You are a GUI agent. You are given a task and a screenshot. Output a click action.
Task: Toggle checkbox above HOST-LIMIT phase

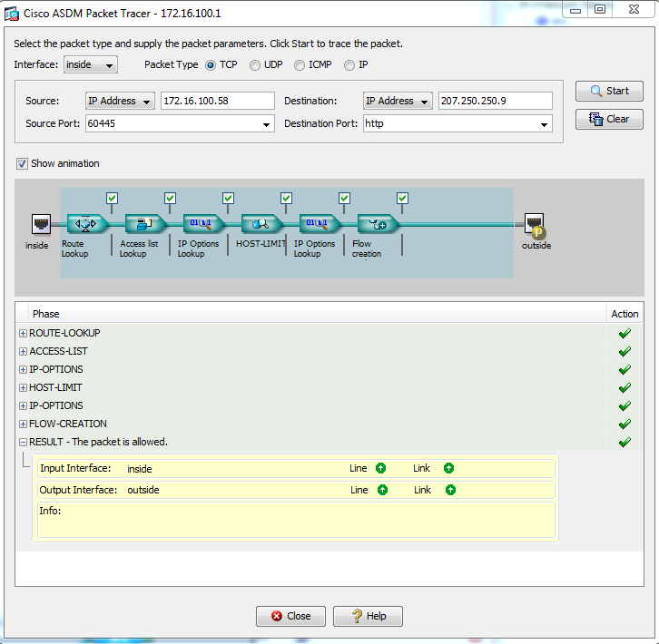pos(286,198)
